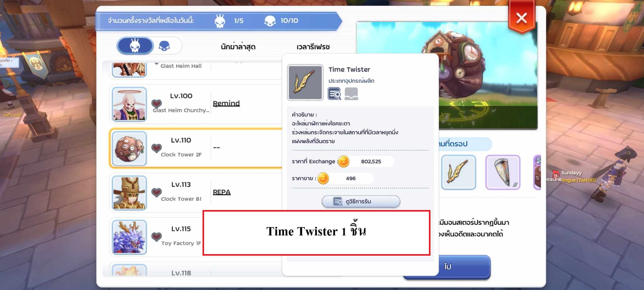
Task: Switch to the MVP crowned skull toggle
Action: [x=135, y=46]
